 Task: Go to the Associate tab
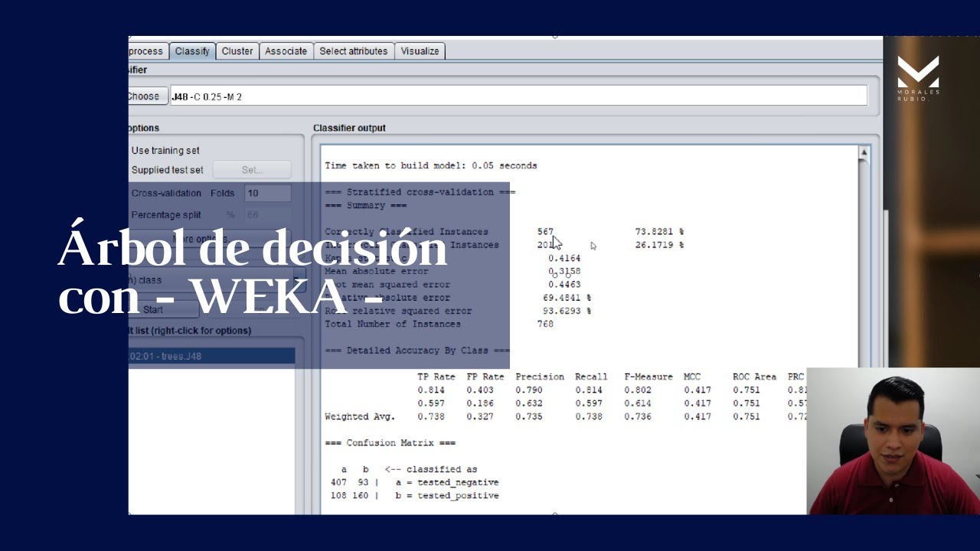286,51
